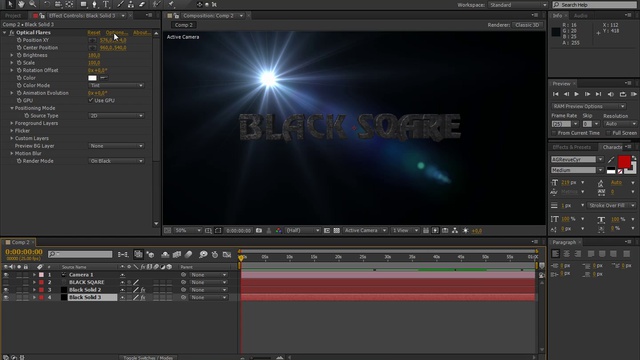Click the timeline current time indicator
This screenshot has width=640, height=360.
pyautogui.click(x=241, y=258)
